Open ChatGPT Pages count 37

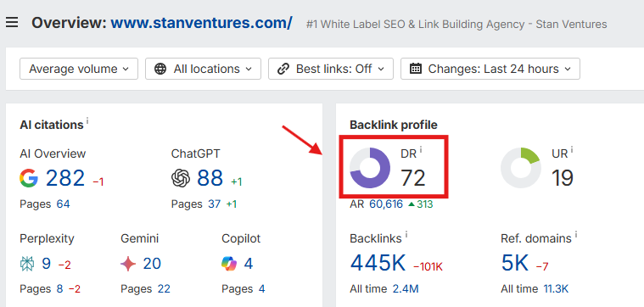click(x=215, y=204)
